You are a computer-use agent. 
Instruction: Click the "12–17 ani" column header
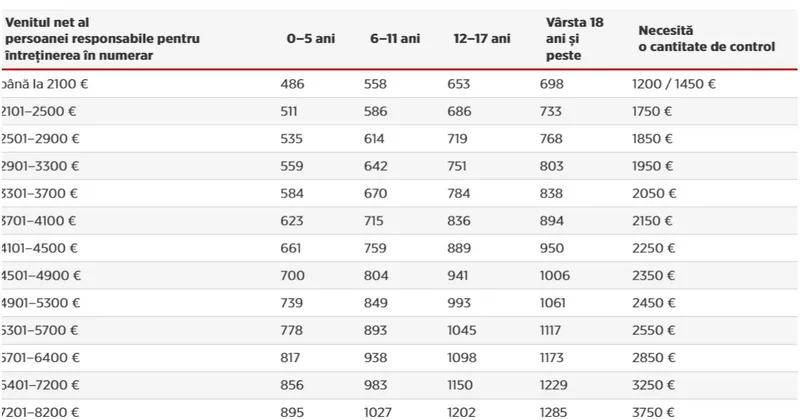[481, 38]
